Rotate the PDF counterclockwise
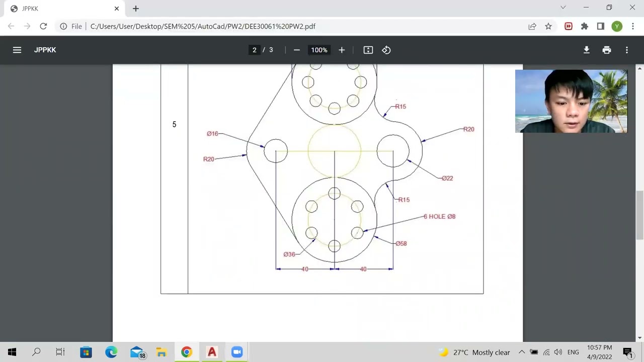Viewport: 644px width, 362px height. 386,50
